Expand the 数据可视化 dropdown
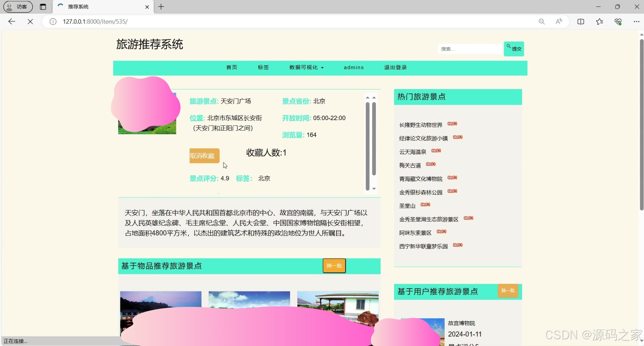Image resolution: width=644 pixels, height=346 pixels. pos(306,68)
